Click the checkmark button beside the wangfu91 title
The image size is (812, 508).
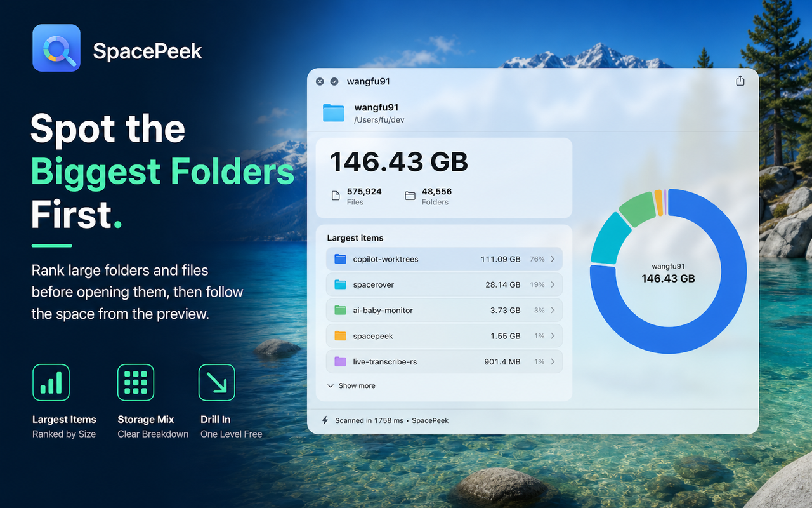[334, 81]
